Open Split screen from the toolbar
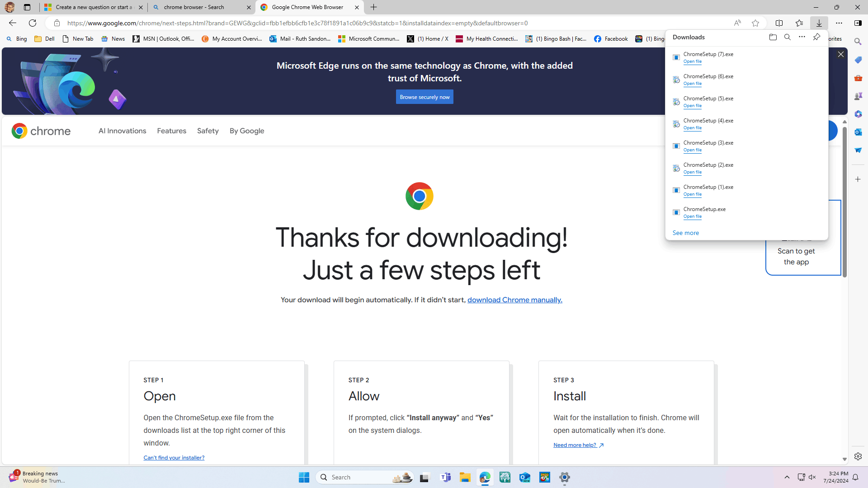Viewport: 868px width, 488px height. [779, 23]
